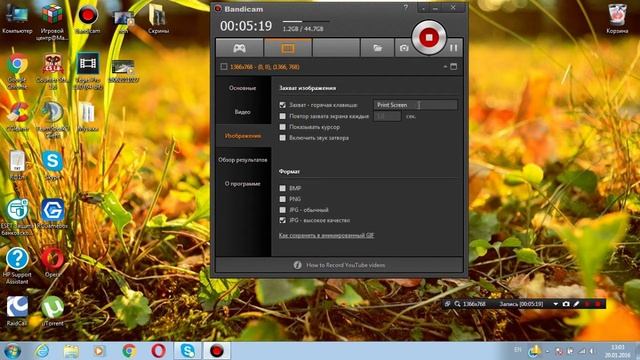Open Opera desktop icon
The height and width of the screenshot is (360, 640).
(x=52, y=262)
